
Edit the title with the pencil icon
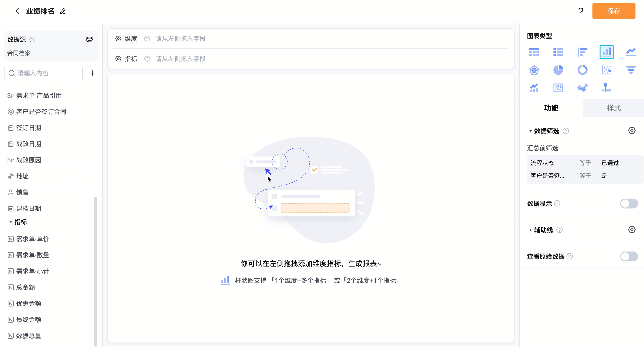pyautogui.click(x=63, y=11)
